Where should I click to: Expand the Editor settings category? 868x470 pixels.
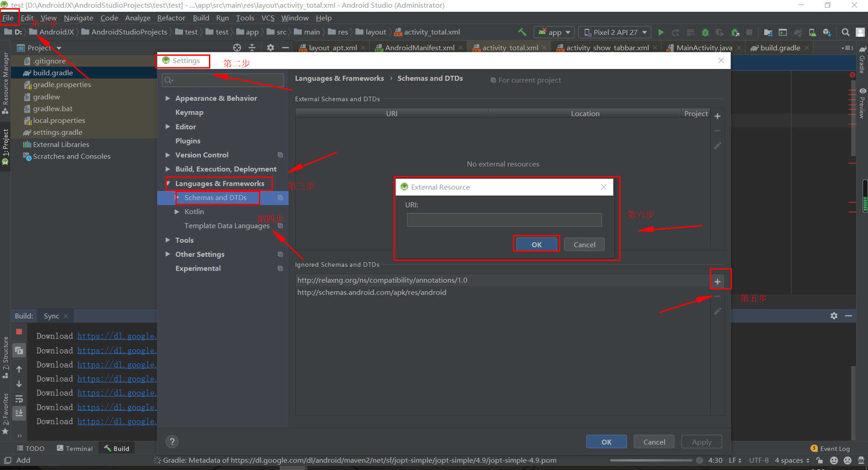[168, 127]
